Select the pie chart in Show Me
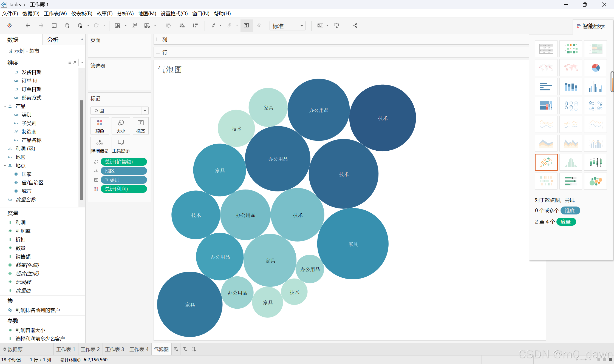 click(595, 68)
